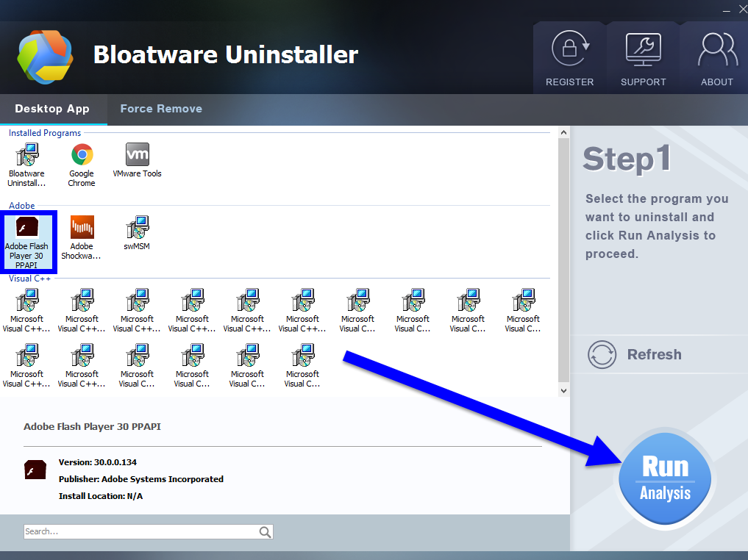Select Adobe Flash Player 30 PPAPI

pos(26,242)
